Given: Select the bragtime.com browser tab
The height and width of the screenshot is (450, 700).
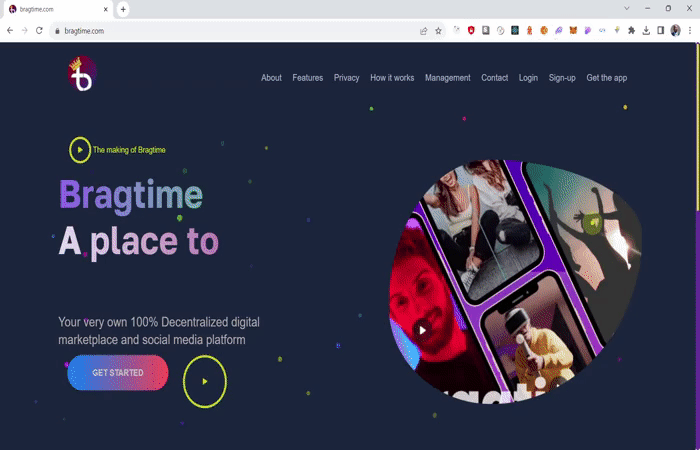Looking at the screenshot, I should point(57,9).
